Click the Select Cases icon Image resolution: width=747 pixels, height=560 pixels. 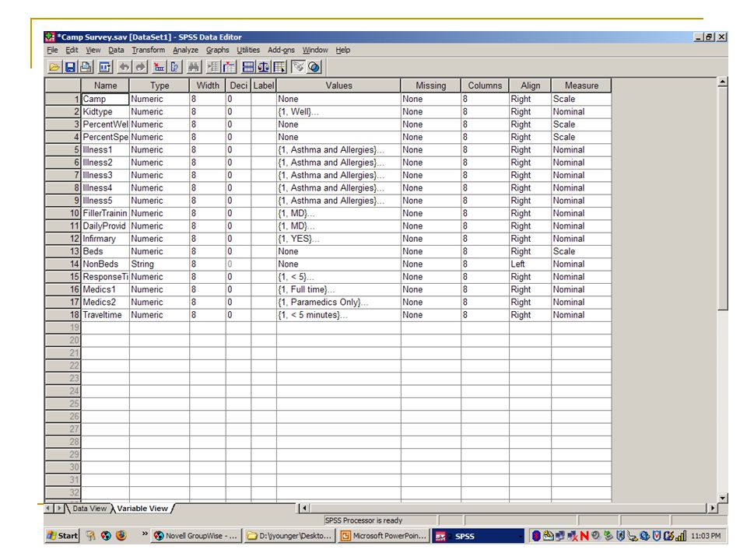pos(279,67)
